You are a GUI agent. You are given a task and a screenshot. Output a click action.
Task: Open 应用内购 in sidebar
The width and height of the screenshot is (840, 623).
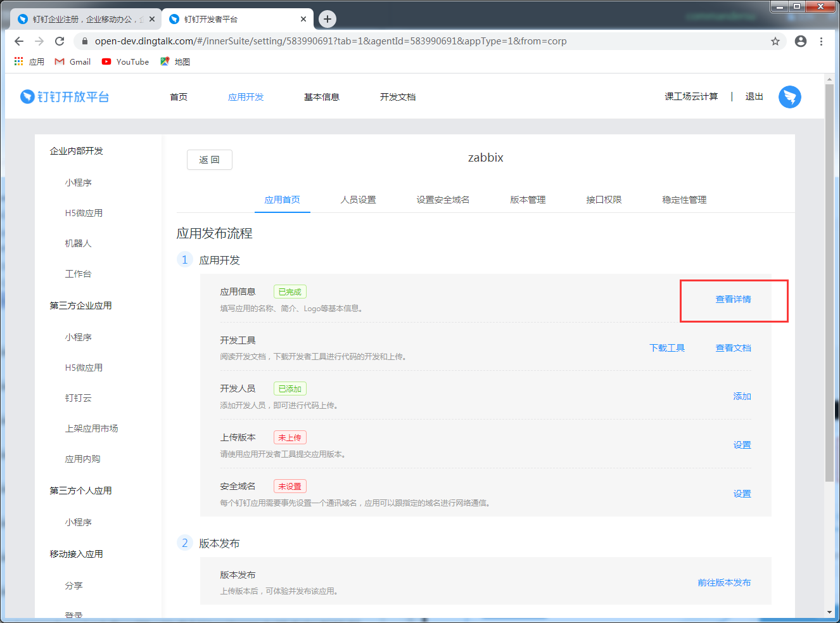(x=83, y=459)
